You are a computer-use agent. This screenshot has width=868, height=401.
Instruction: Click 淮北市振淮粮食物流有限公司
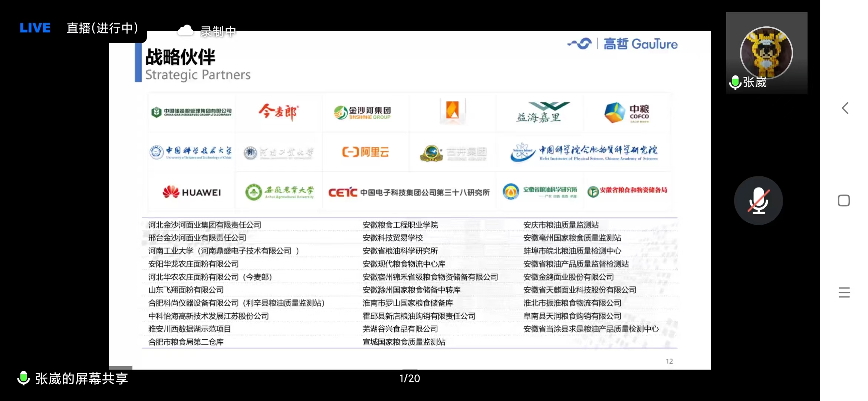pyautogui.click(x=572, y=303)
